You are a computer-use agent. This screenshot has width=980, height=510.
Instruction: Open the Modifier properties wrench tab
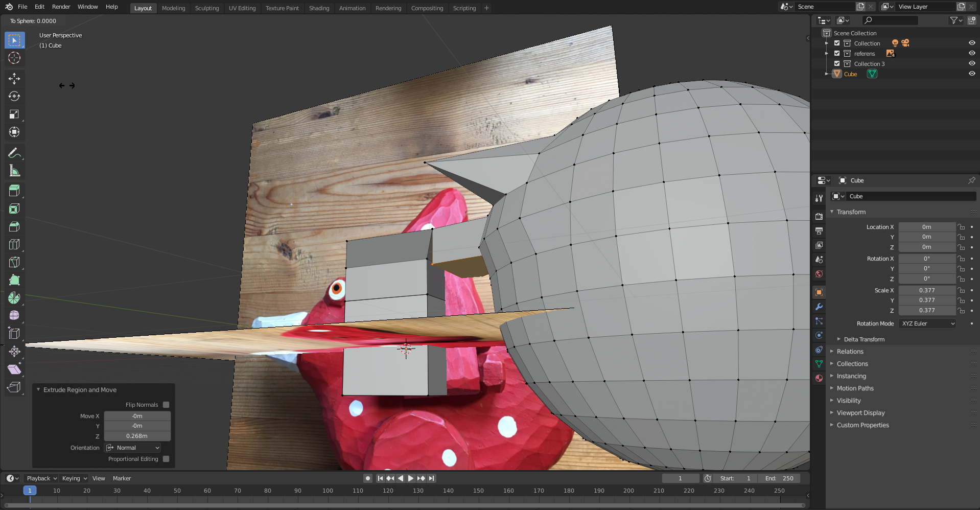(x=819, y=307)
